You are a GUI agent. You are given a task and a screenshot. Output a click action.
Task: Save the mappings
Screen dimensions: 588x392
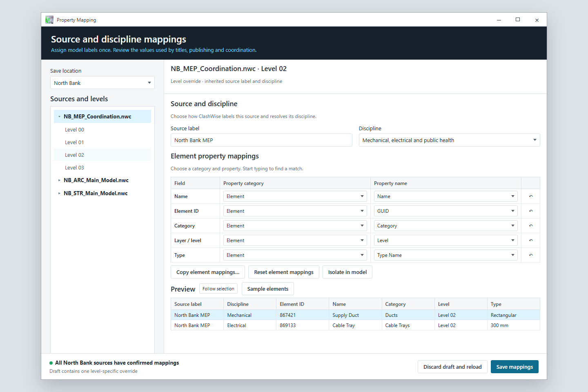pos(514,367)
